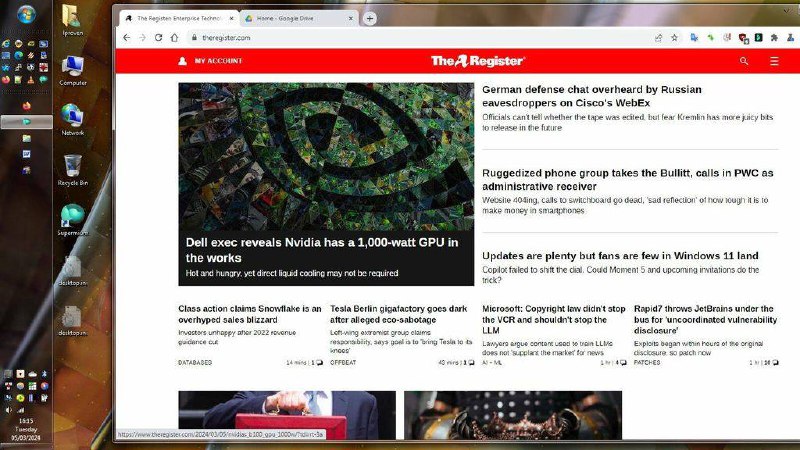
Task: Click the Bluetooth tray icon
Action: tap(44, 374)
